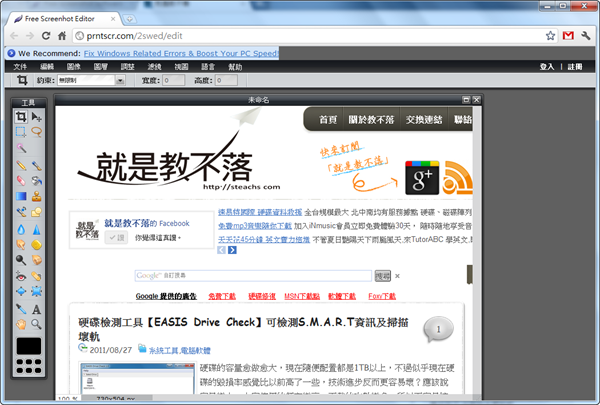Open the 幫助 menu
The height and width of the screenshot is (405, 600).
click(235, 67)
